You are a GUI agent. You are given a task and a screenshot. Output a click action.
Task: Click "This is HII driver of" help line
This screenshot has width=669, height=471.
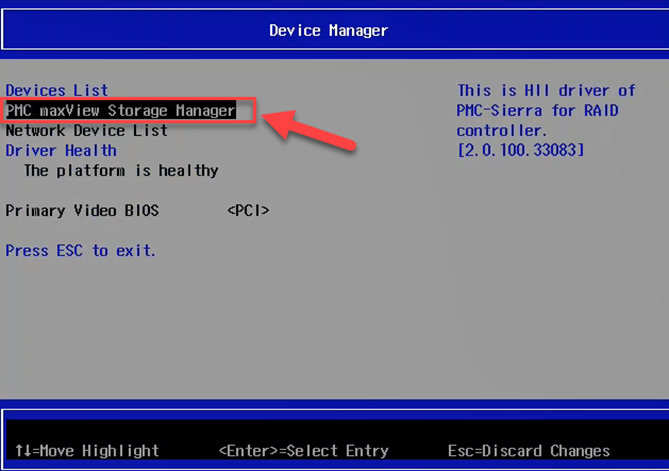[546, 90]
